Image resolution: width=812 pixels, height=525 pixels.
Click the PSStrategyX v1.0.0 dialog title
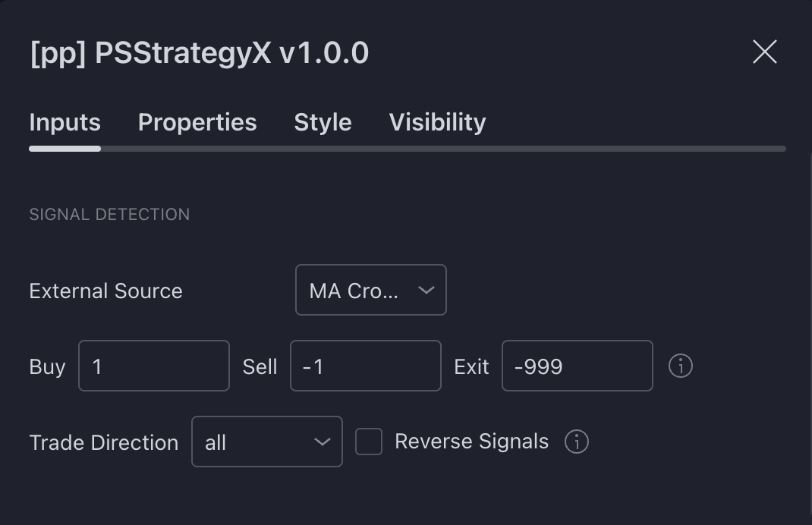(199, 53)
